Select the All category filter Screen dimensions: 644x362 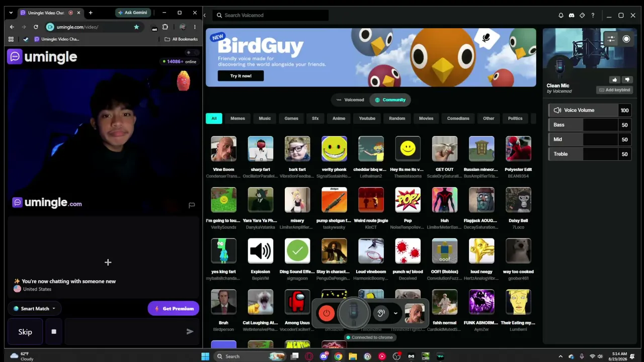point(214,118)
